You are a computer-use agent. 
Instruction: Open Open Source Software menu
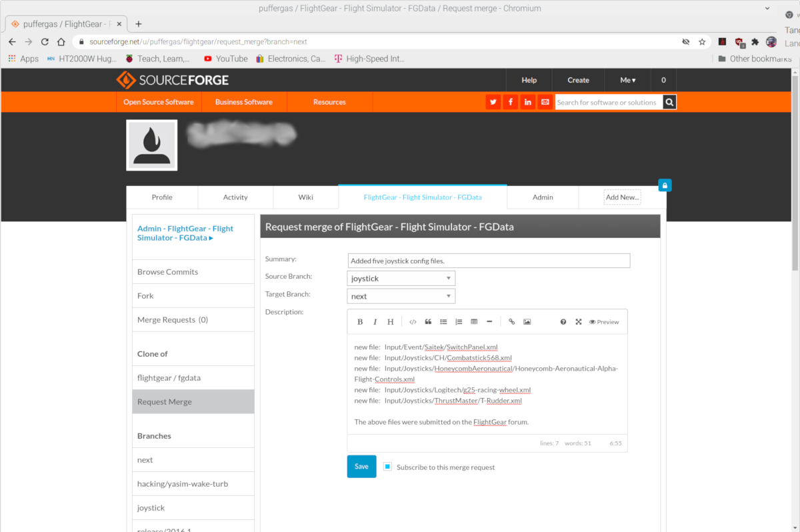[x=158, y=102]
